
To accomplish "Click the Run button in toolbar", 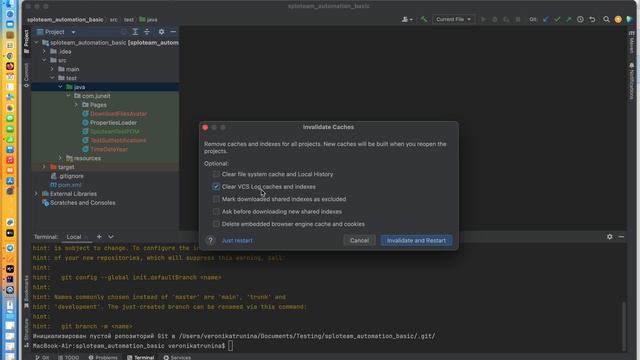I will 483,19.
